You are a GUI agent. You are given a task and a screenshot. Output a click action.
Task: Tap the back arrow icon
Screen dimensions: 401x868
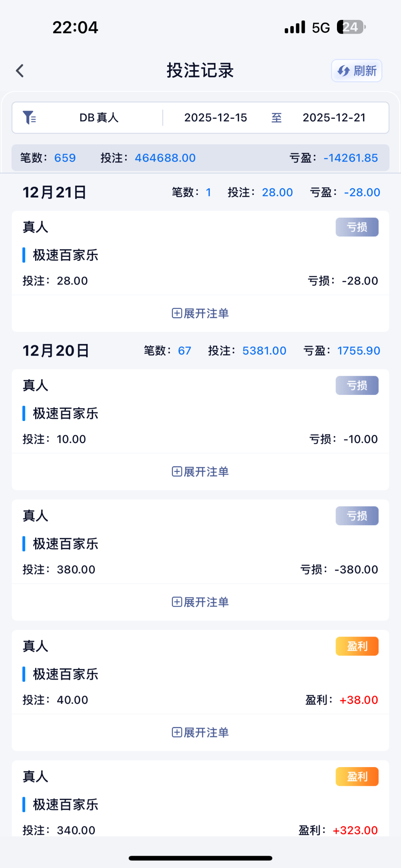tap(20, 71)
